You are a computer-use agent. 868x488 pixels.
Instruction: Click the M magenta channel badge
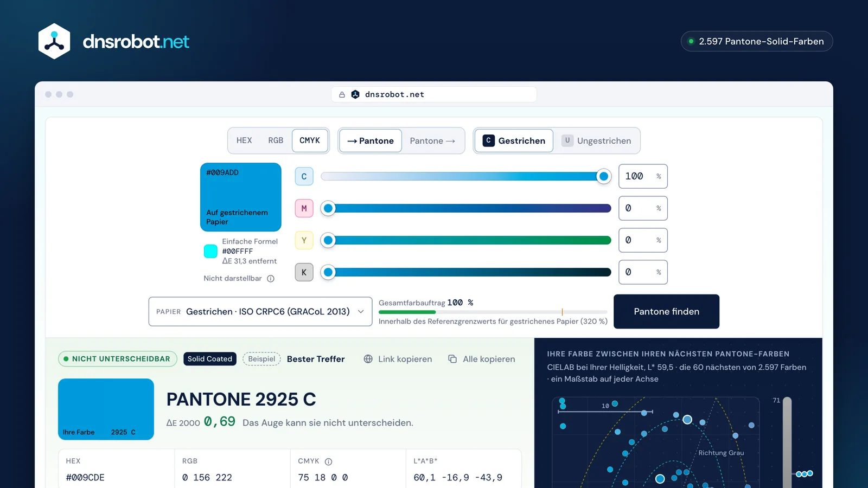pos(304,208)
